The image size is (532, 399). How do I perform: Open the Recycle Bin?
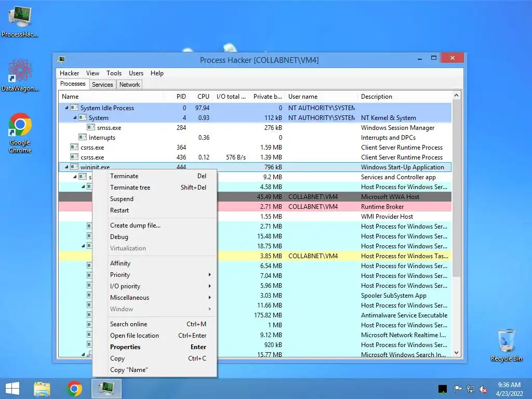506,345
